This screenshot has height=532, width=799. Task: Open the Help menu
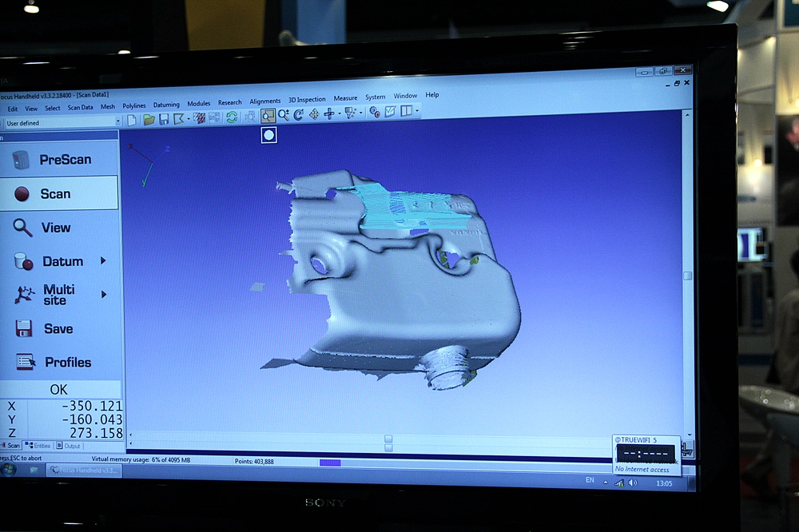pos(432,95)
